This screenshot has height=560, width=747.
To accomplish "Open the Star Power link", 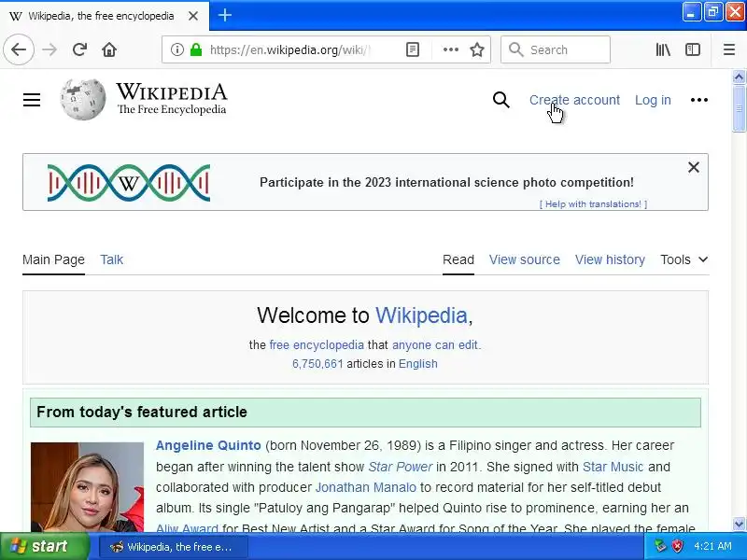I will pyautogui.click(x=401, y=467).
